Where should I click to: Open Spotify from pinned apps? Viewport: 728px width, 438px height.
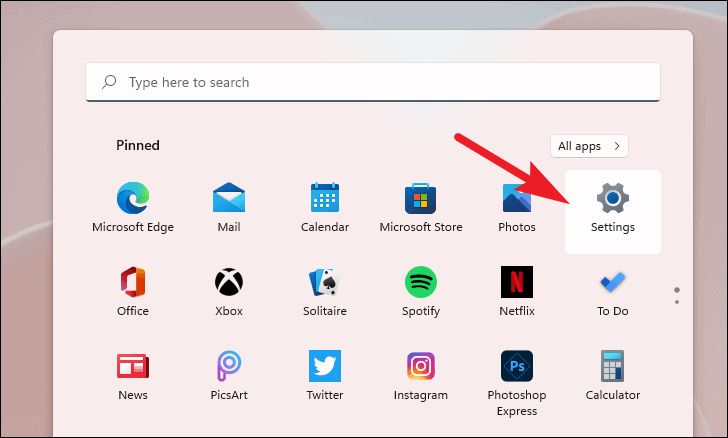coord(421,292)
